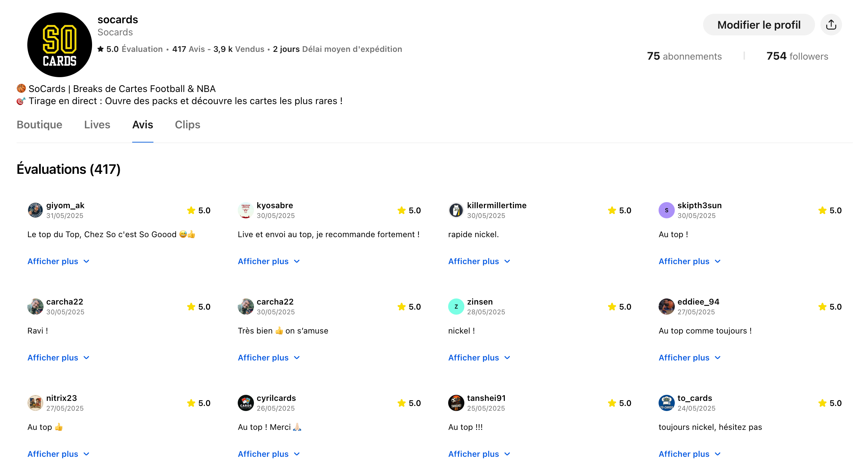Click the 'socards' profile name
Viewport: 868px width, 475px height.
(118, 20)
